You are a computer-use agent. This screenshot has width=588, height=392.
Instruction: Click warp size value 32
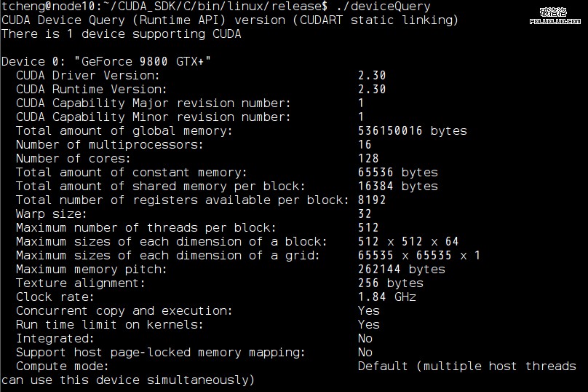[x=365, y=214]
